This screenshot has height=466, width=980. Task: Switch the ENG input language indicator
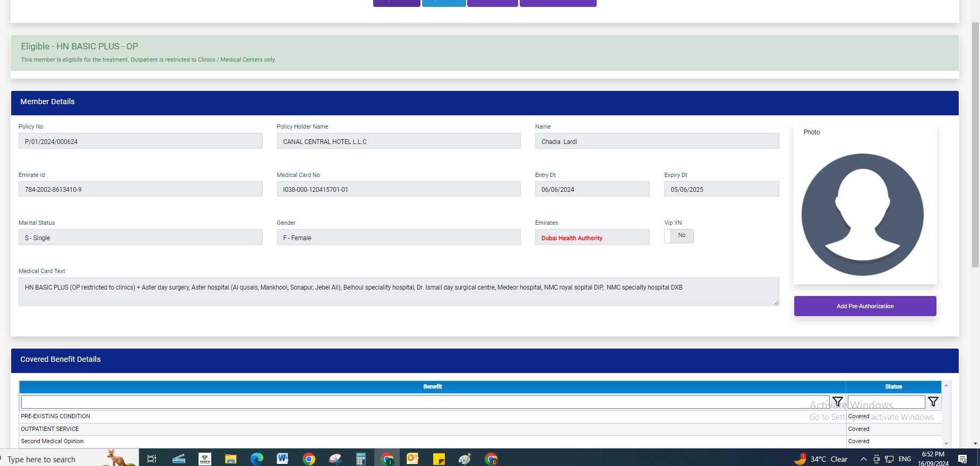tap(905, 459)
